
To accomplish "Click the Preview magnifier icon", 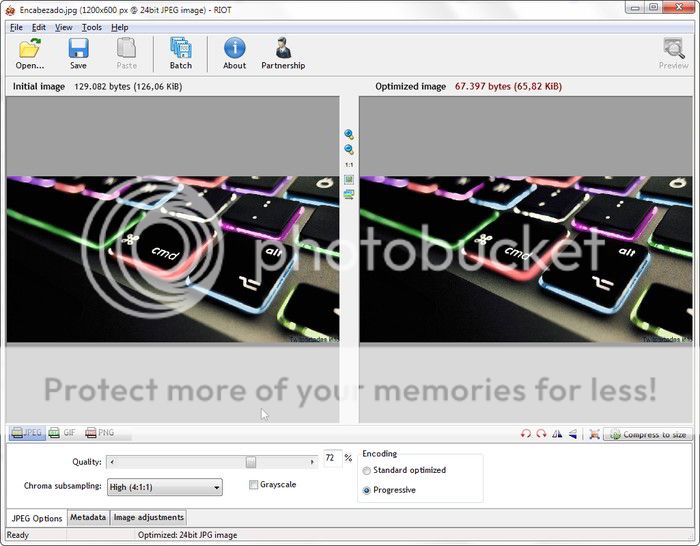I will (x=674, y=54).
